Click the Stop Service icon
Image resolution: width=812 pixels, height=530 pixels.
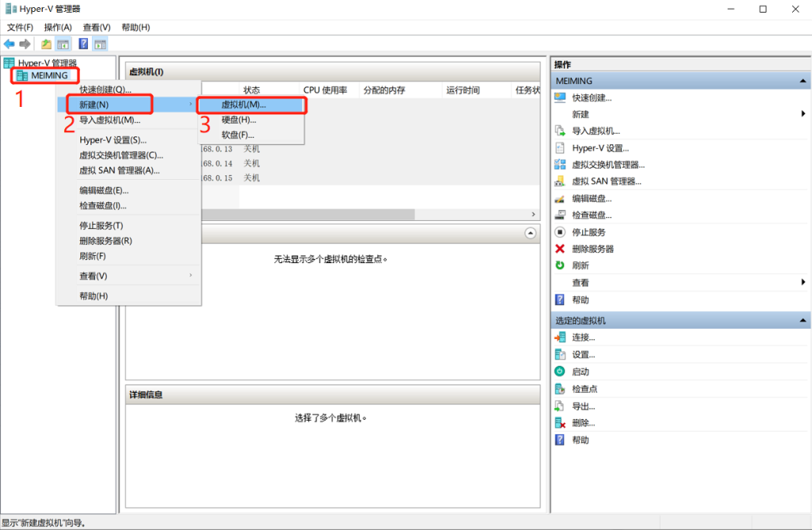point(560,232)
